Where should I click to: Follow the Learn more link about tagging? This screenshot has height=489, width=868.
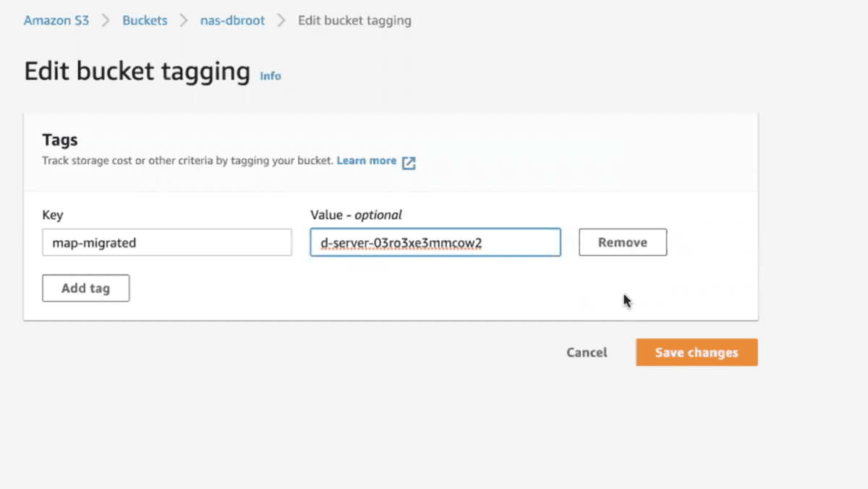point(366,161)
